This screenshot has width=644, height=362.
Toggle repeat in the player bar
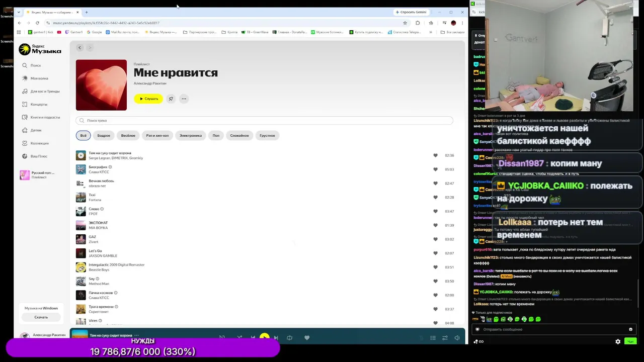pos(289,338)
